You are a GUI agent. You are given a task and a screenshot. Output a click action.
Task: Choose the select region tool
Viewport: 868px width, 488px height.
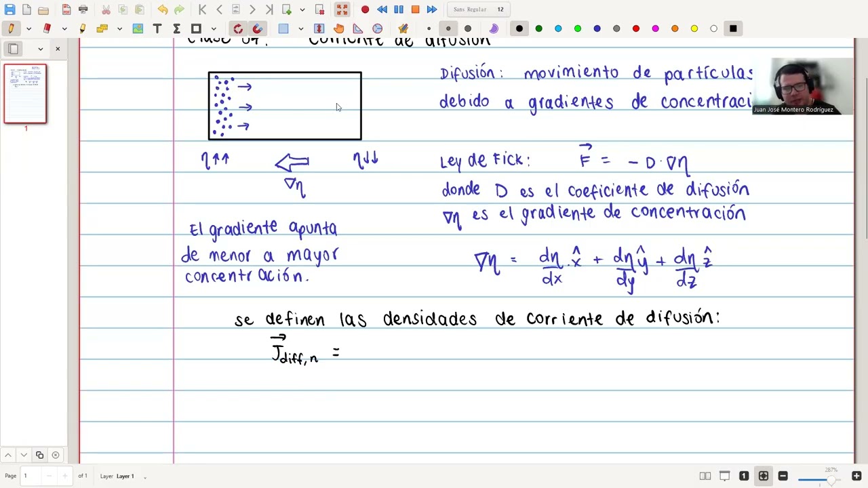pos(283,28)
